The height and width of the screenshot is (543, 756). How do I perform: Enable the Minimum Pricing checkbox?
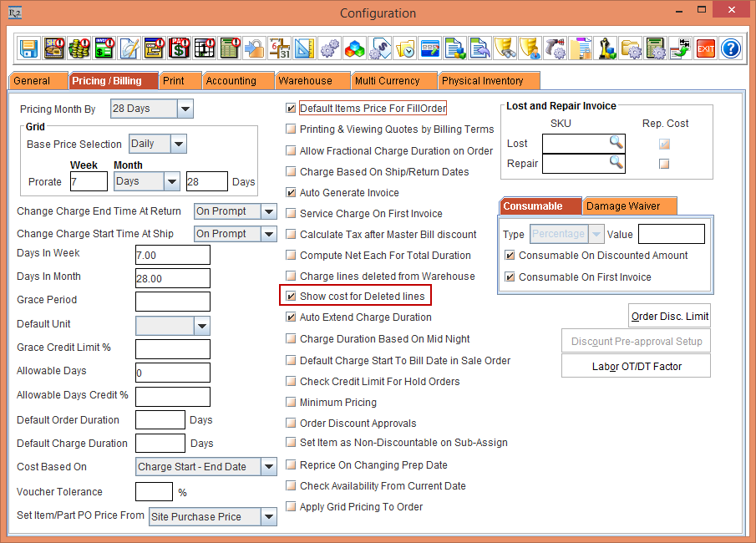[x=291, y=403]
